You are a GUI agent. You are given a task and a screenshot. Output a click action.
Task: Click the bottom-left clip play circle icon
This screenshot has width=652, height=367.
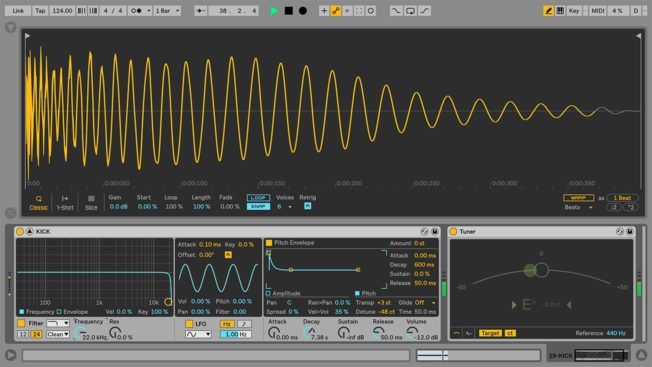pyautogui.click(x=11, y=355)
